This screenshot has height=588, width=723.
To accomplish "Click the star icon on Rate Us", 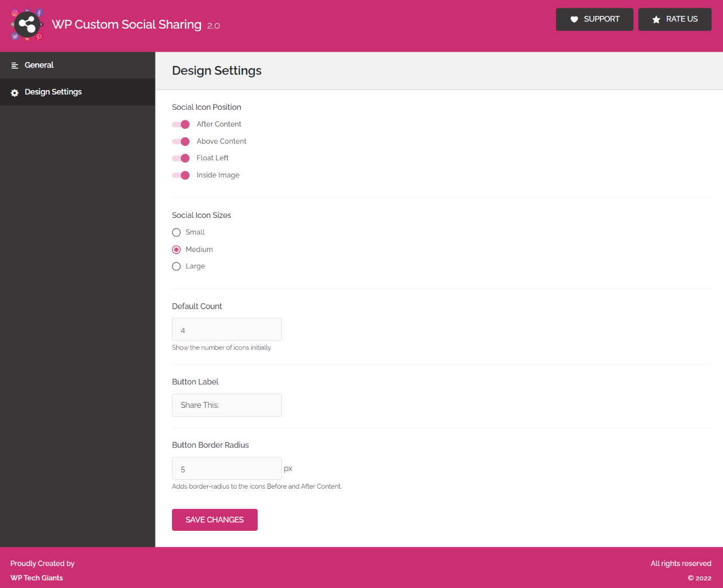I will click(x=656, y=19).
